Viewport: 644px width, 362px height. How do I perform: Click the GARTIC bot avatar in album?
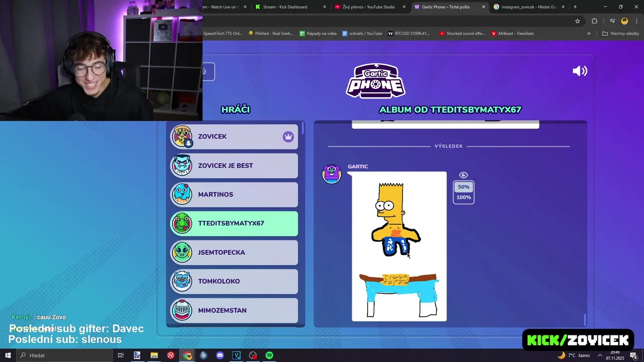tap(332, 173)
